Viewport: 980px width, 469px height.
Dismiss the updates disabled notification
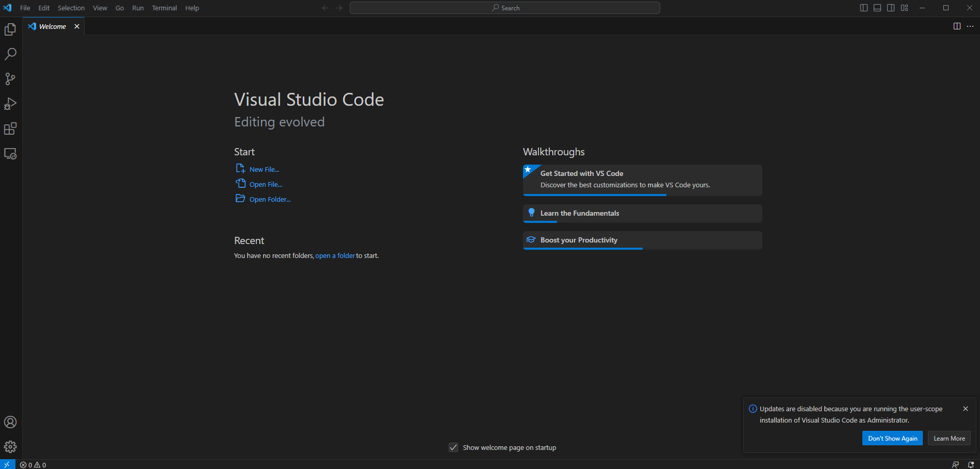coord(966,409)
